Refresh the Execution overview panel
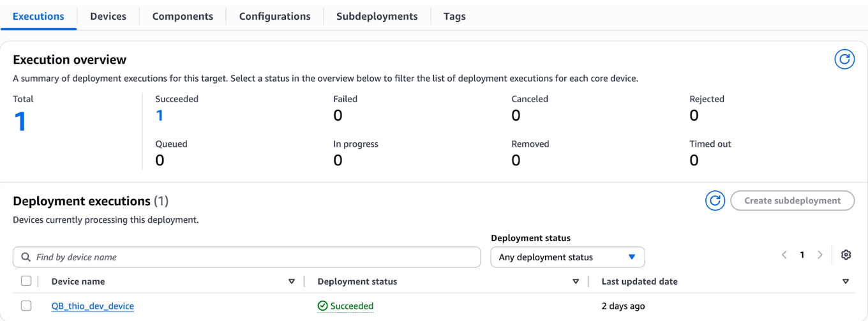This screenshot has width=868, height=321. [x=844, y=59]
